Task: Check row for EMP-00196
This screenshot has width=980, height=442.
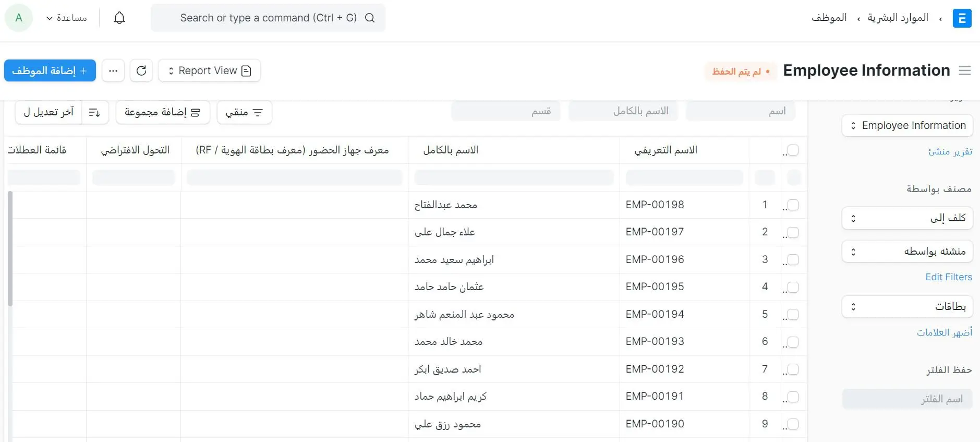Action: pyautogui.click(x=793, y=259)
